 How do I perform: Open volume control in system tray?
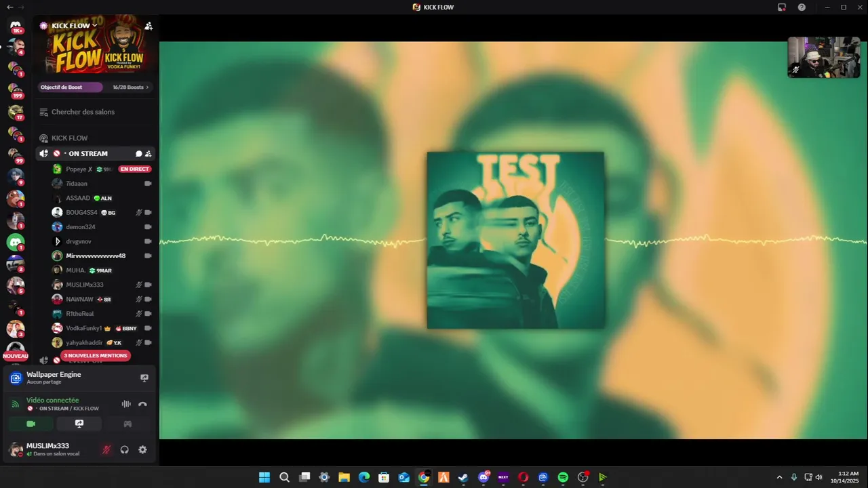(818, 477)
